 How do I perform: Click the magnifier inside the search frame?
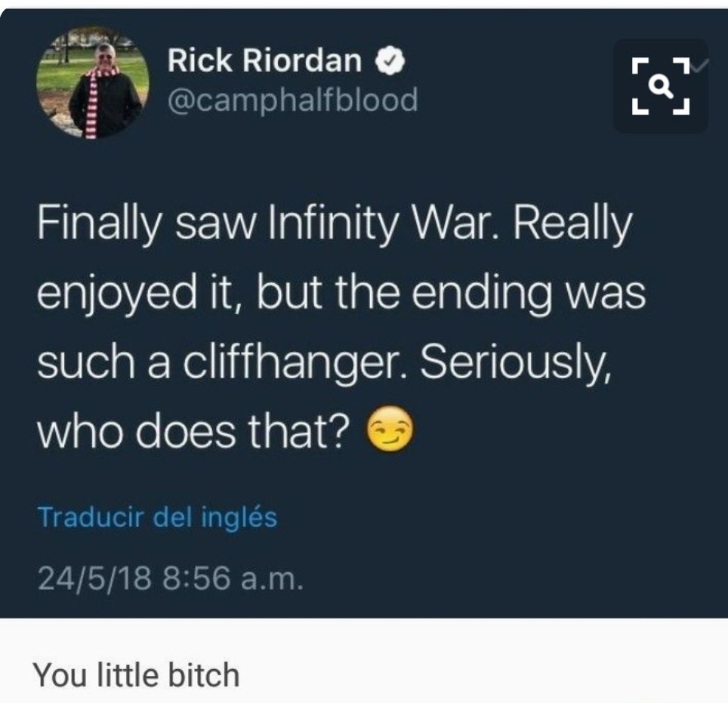pyautogui.click(x=662, y=86)
